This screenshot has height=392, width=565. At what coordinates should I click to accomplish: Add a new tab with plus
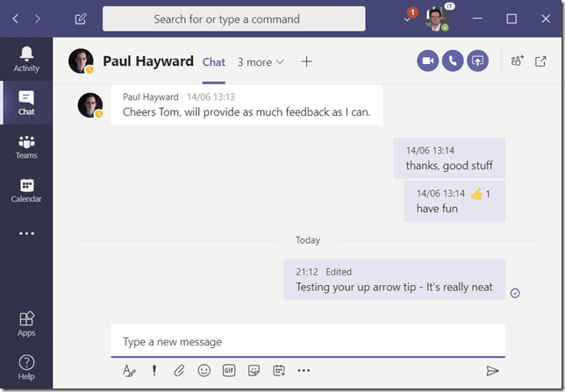[306, 61]
